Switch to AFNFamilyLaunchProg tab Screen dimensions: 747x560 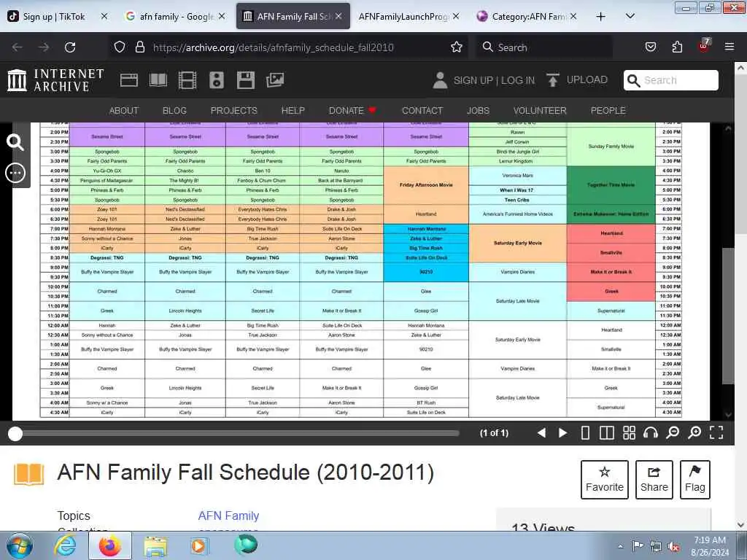tap(403, 17)
